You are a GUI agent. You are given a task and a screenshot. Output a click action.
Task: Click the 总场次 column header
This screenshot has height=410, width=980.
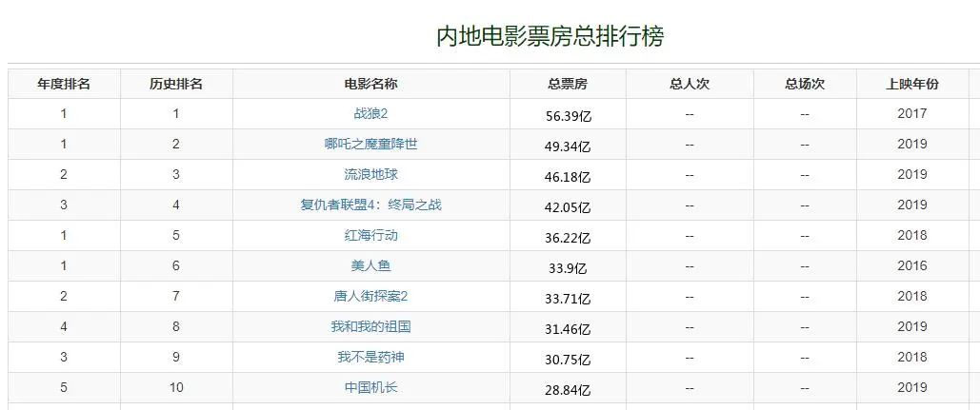(805, 85)
